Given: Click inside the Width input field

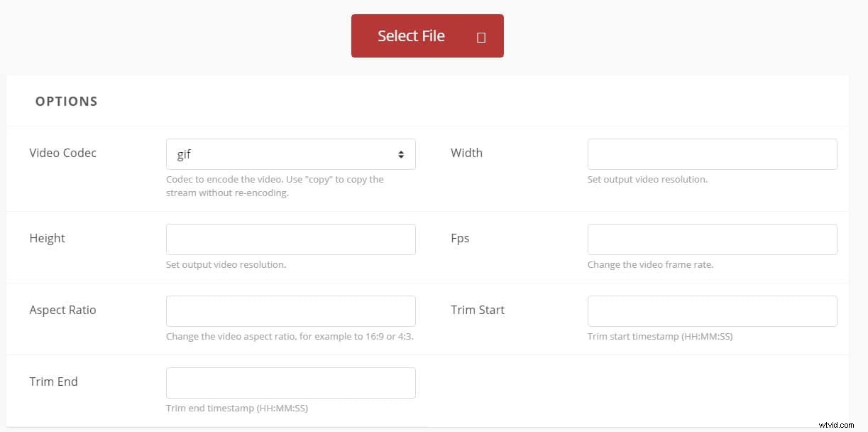Looking at the screenshot, I should pyautogui.click(x=712, y=154).
